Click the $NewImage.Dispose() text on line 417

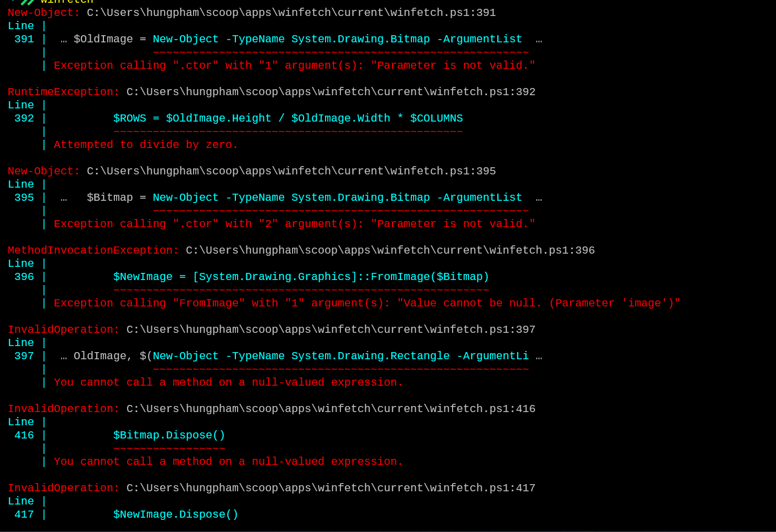(175, 514)
